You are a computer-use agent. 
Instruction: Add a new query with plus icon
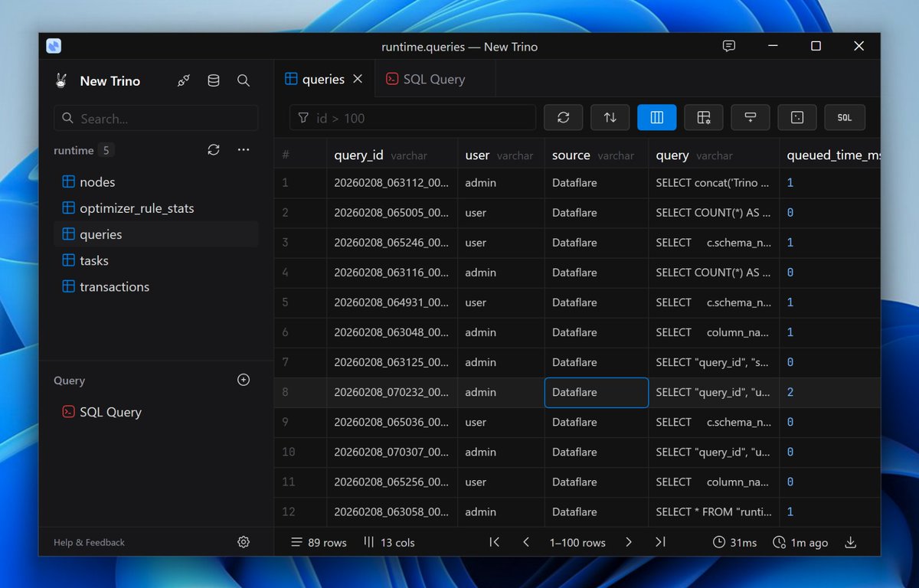pyautogui.click(x=244, y=380)
